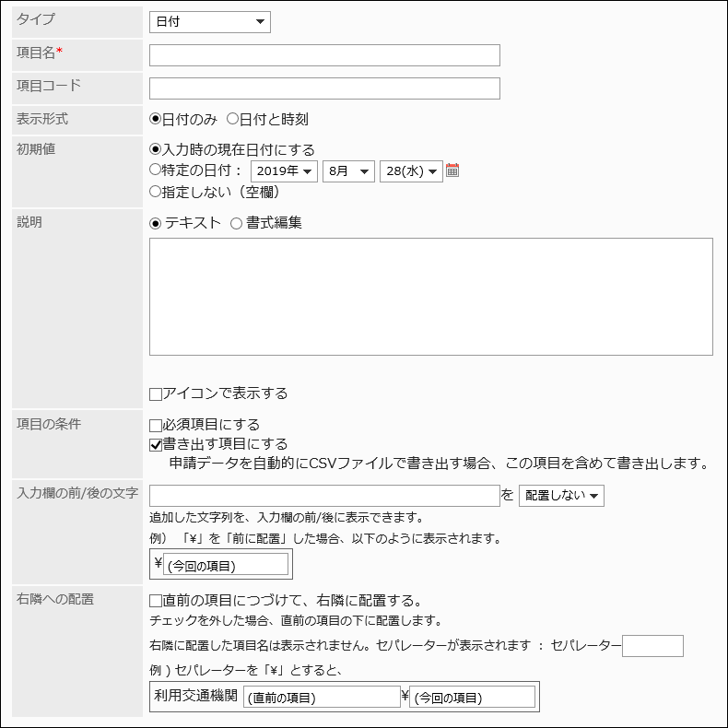Click the 項目コード text field
Image resolution: width=728 pixels, height=728 pixels.
324,88
